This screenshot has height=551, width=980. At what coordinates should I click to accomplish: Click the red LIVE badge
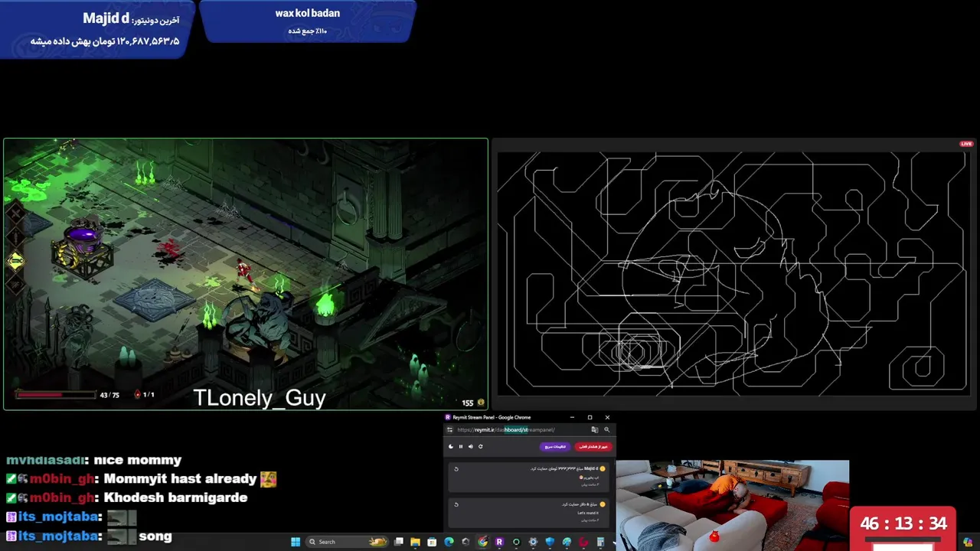coord(966,144)
